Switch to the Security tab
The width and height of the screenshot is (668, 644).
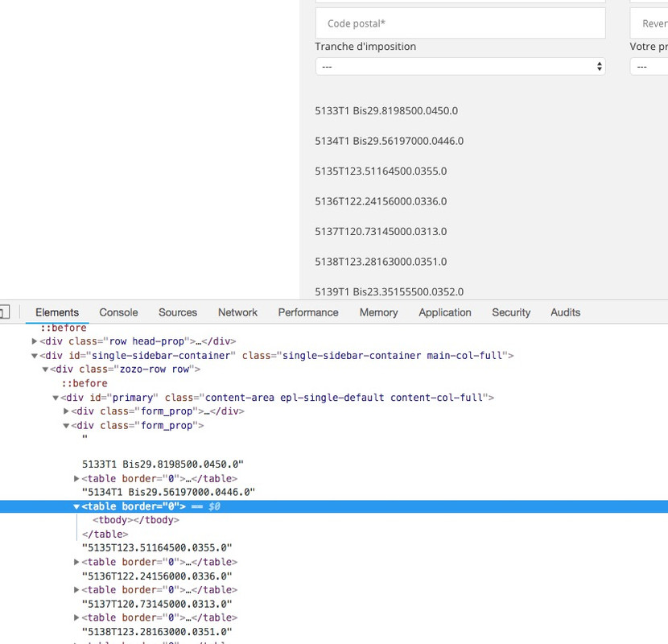click(511, 312)
